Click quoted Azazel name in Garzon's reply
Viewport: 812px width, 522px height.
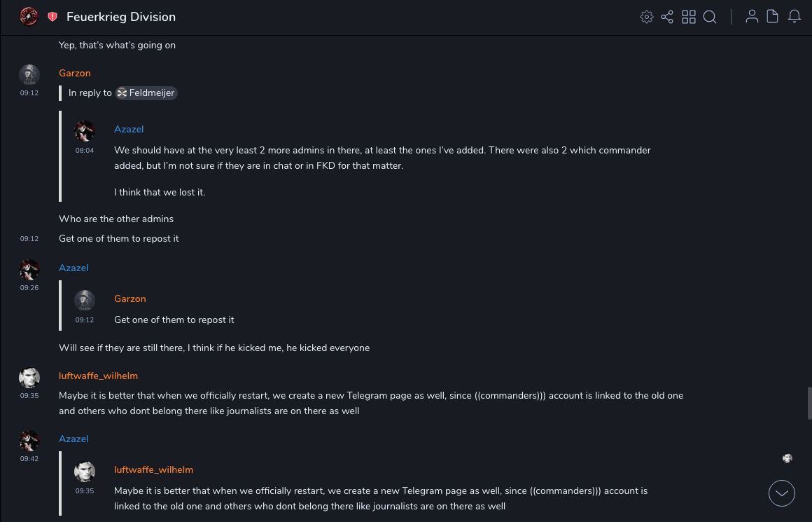(129, 129)
